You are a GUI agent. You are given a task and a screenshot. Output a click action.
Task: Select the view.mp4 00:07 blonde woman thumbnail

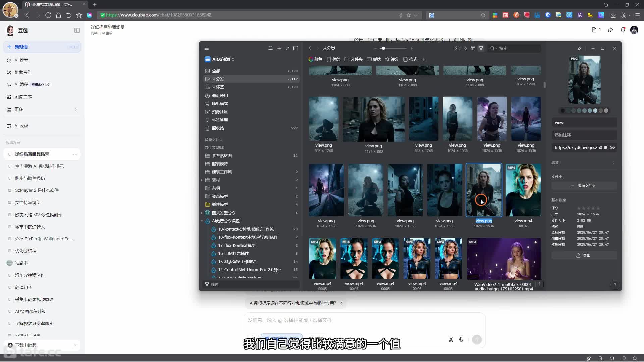click(523, 190)
